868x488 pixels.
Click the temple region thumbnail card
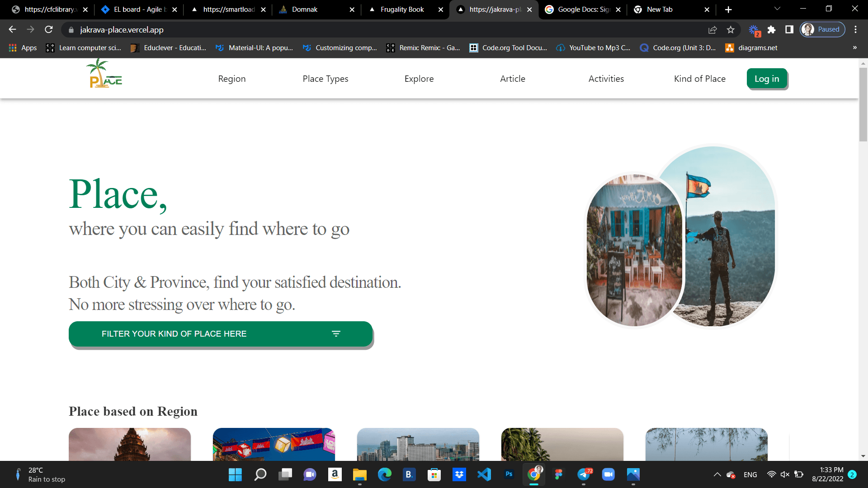[x=130, y=445]
